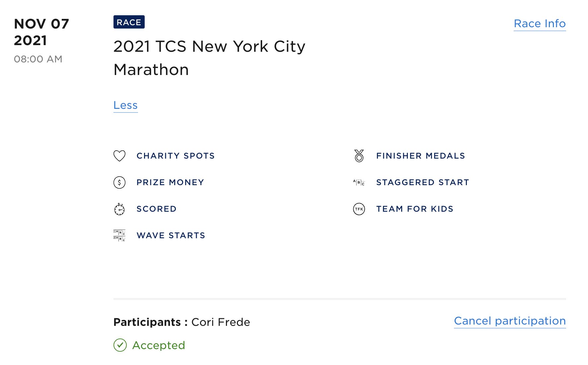The image size is (588, 365).
Task: Click the NOV 07 2021 date heading
Action: (x=41, y=32)
